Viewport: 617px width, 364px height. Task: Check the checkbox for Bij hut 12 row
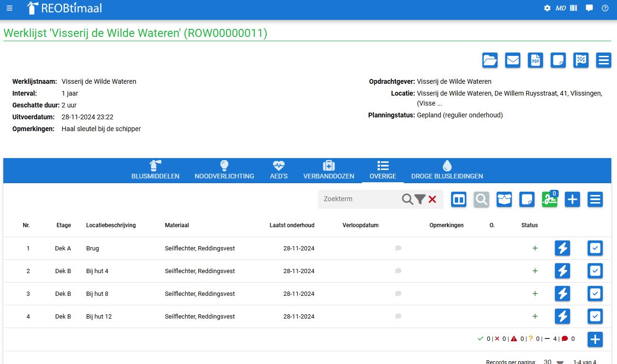tap(595, 316)
